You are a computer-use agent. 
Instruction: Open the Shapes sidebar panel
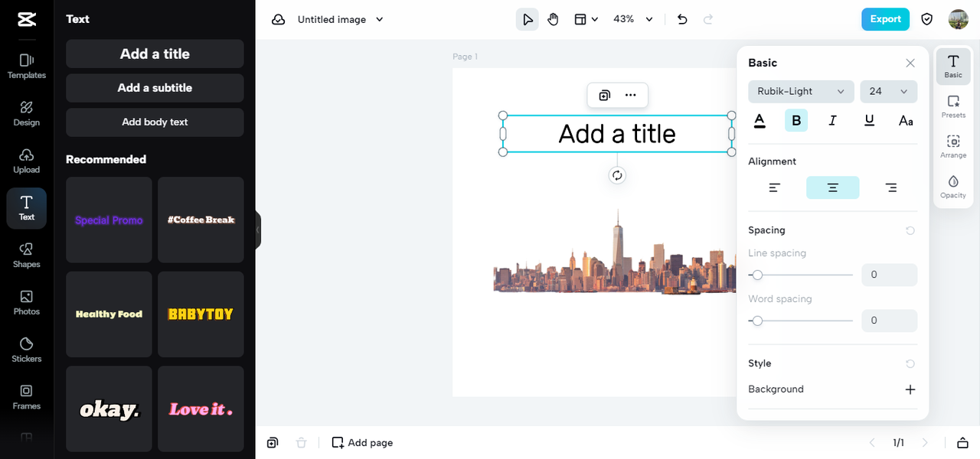click(x=26, y=255)
